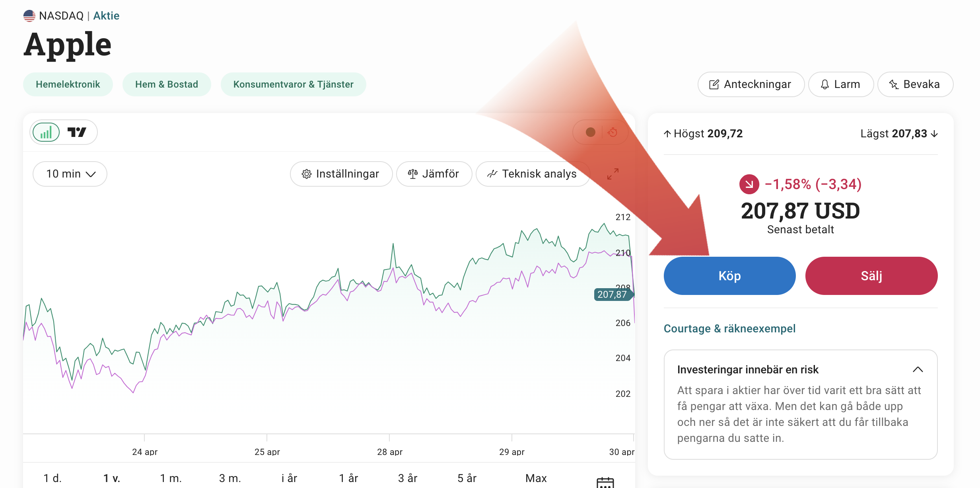Switch to the simple bar chart view
The width and height of the screenshot is (980, 488).
[46, 133]
